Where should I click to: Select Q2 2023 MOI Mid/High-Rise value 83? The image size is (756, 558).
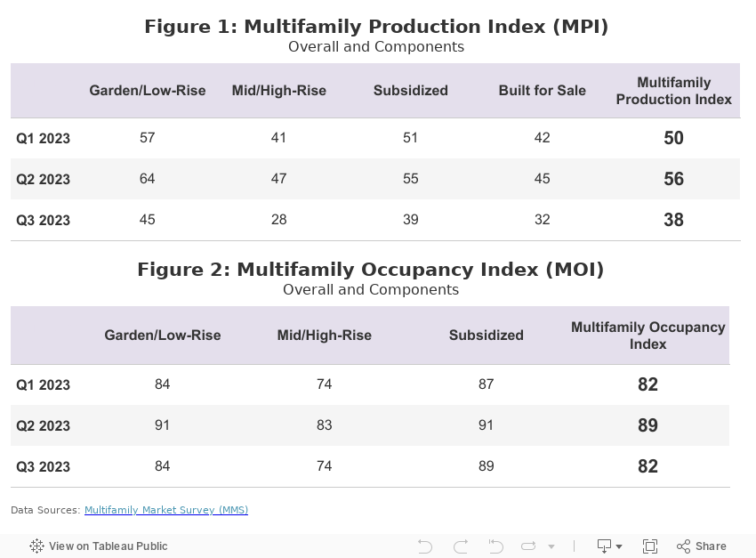[325, 425]
